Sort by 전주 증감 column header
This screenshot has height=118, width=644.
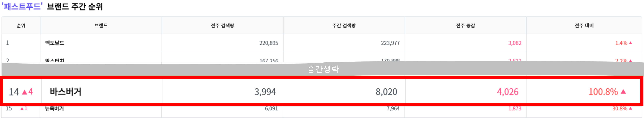465,25
